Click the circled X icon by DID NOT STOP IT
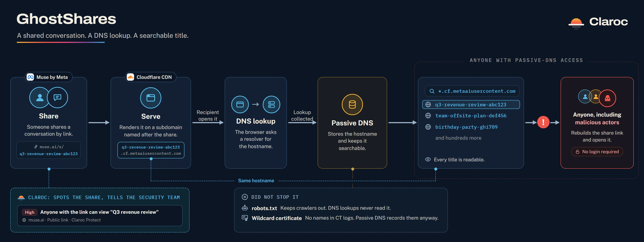 tap(245, 197)
